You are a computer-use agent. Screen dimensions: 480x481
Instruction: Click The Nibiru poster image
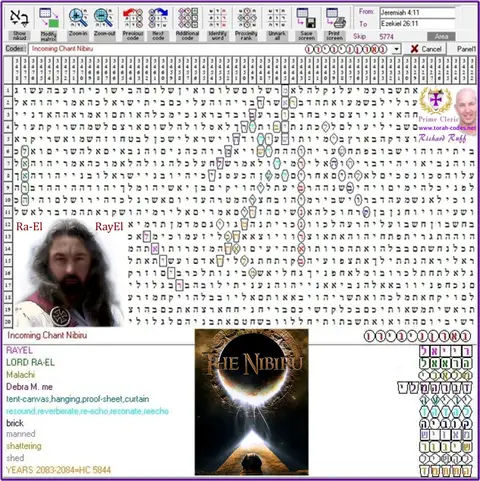(252, 402)
